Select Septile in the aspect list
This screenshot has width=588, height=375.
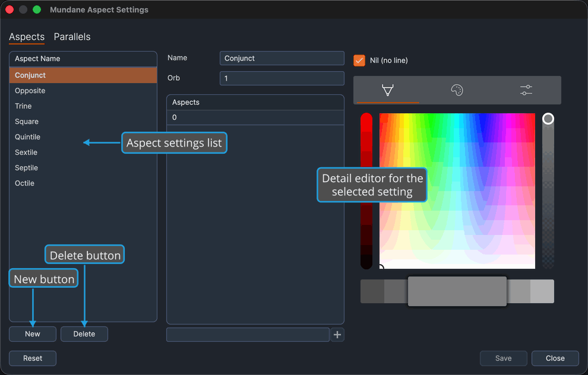(83, 167)
